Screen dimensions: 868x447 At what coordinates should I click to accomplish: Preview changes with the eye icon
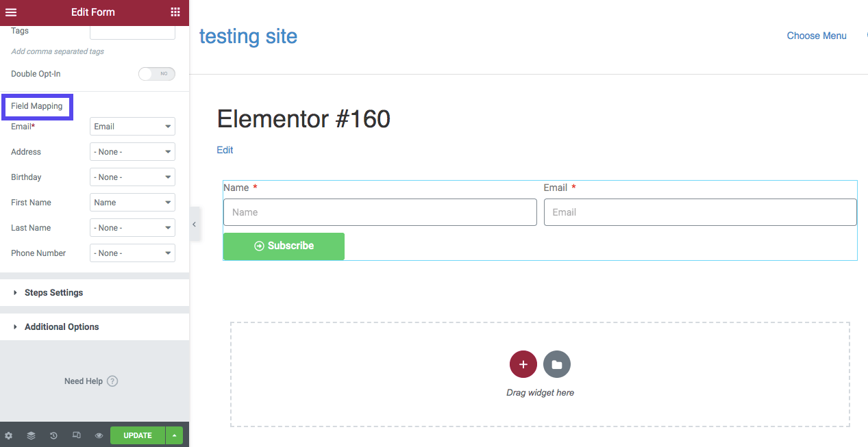point(99,435)
